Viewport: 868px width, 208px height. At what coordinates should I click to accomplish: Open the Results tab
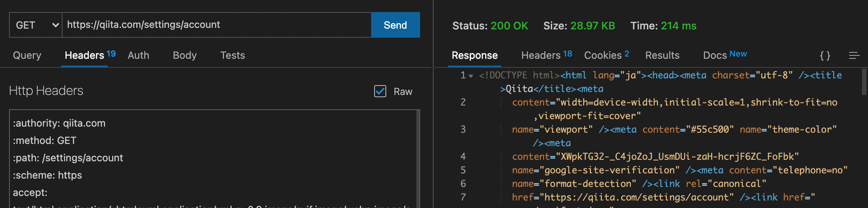pos(662,55)
